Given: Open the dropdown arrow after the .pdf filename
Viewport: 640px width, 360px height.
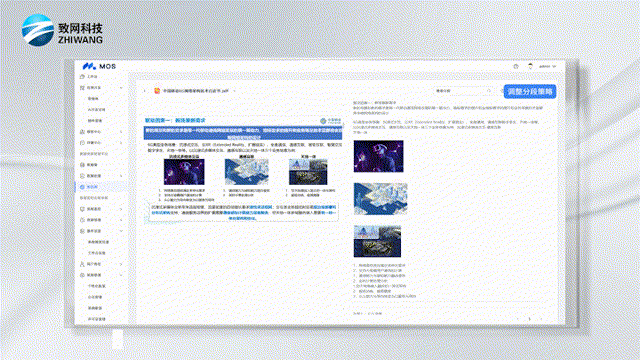Looking at the screenshot, I should click(234, 91).
